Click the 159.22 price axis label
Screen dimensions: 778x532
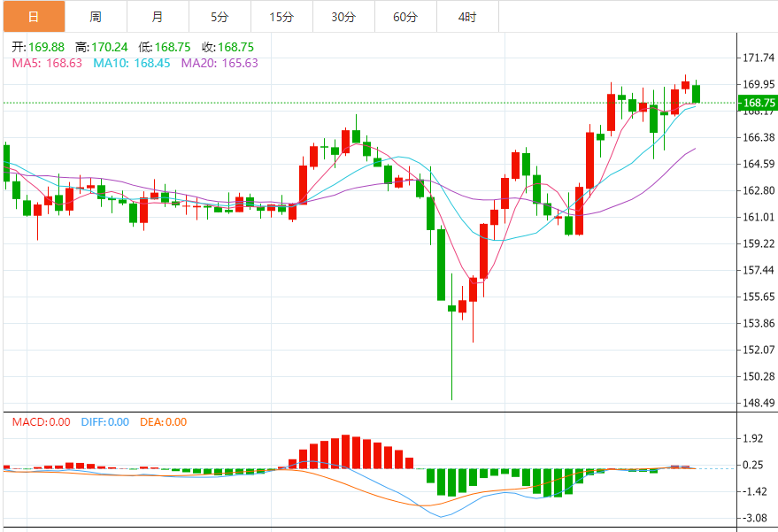click(759, 243)
